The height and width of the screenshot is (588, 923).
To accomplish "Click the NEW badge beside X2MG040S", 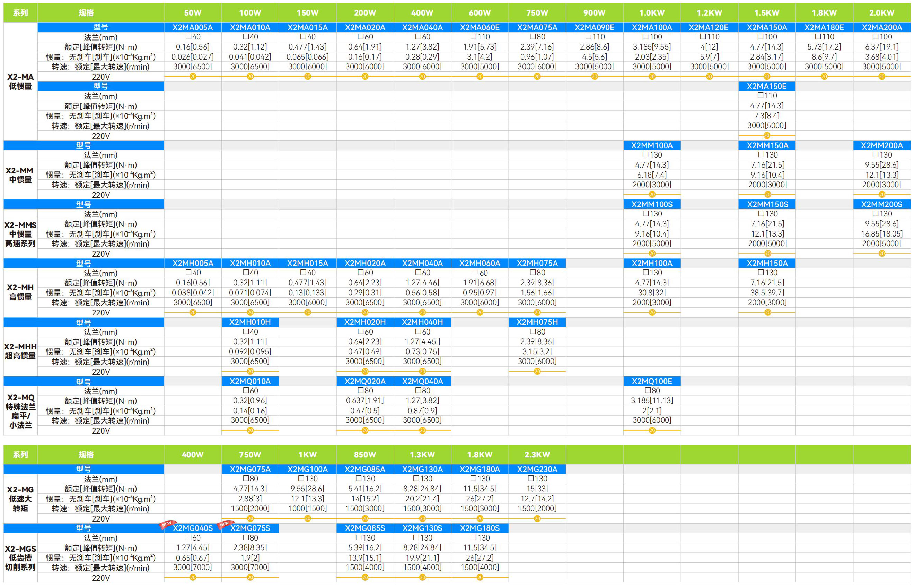I will pyautogui.click(x=167, y=524).
